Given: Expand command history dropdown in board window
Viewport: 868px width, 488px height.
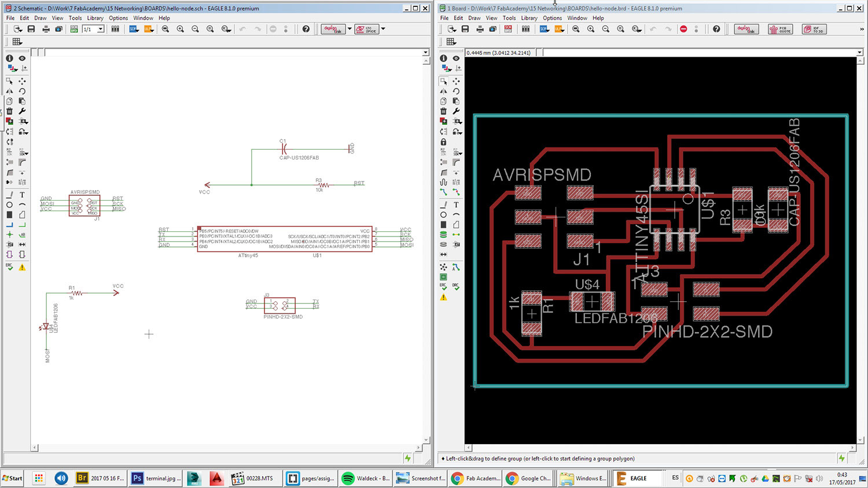Looking at the screenshot, I should click(859, 53).
